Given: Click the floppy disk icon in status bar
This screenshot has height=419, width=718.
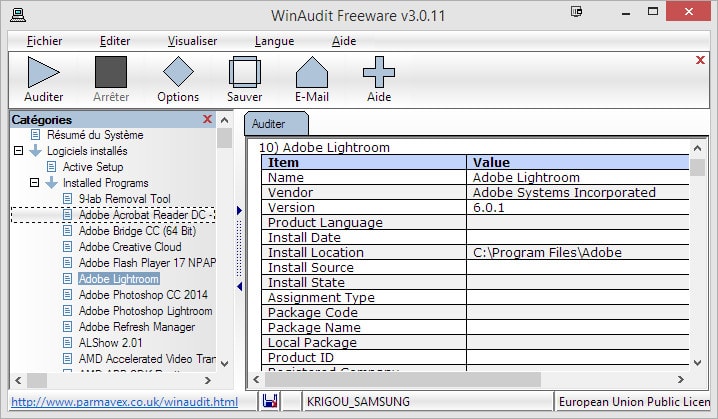Looking at the screenshot, I should [270, 401].
